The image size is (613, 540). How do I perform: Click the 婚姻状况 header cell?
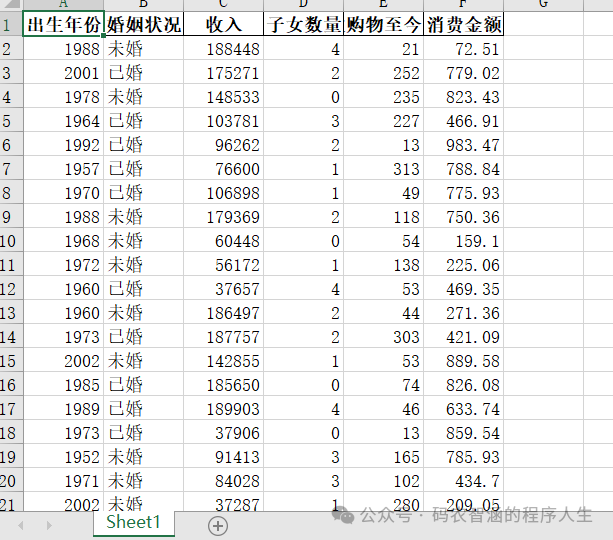[x=144, y=24]
